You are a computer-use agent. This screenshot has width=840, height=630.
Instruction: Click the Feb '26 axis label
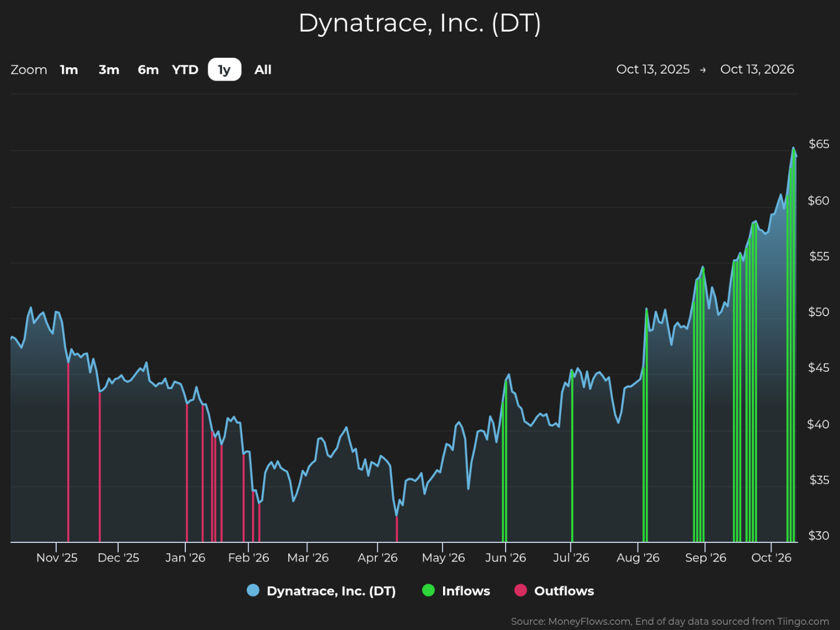248,558
